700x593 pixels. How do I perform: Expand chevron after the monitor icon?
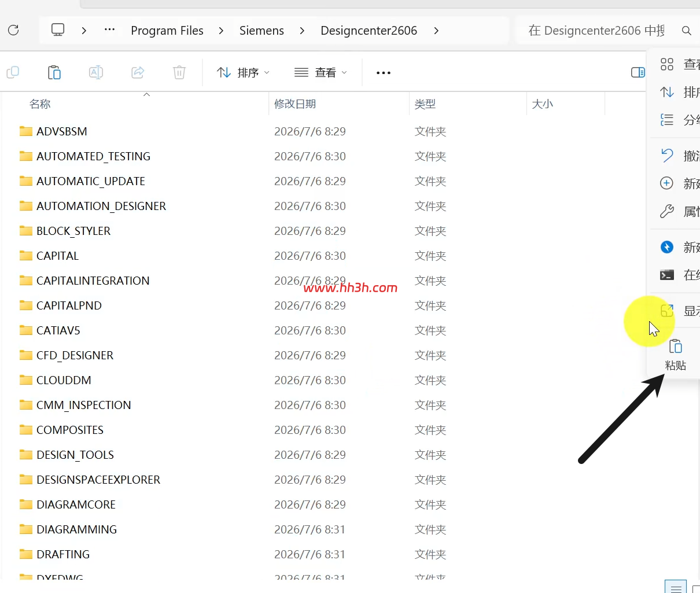tap(84, 31)
